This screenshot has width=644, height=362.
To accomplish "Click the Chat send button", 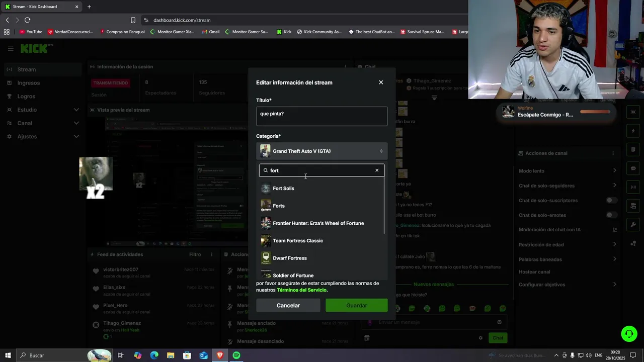I will coord(498,338).
